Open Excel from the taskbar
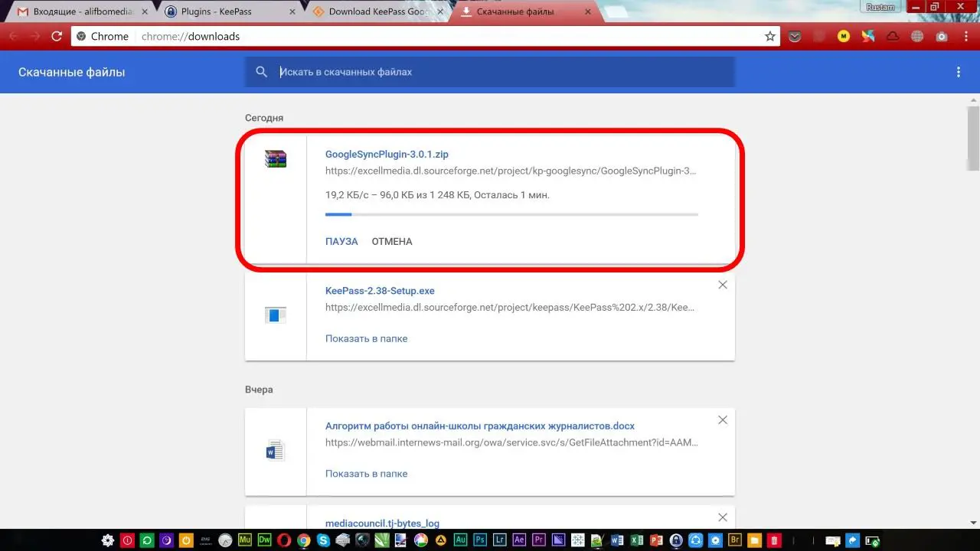 638,540
